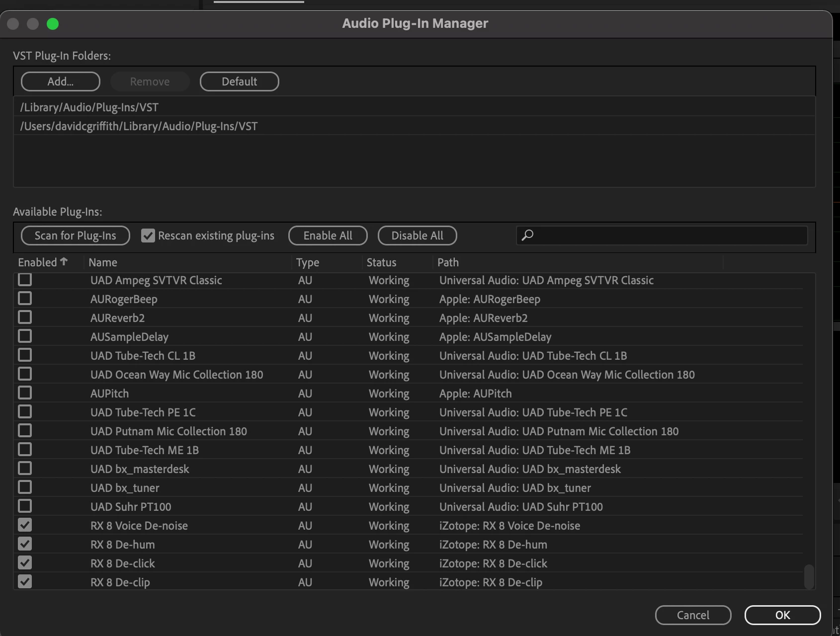This screenshot has height=636, width=840.
Task: Enable UAD Ocean Way Mic Collection checkbox
Action: 25,374
